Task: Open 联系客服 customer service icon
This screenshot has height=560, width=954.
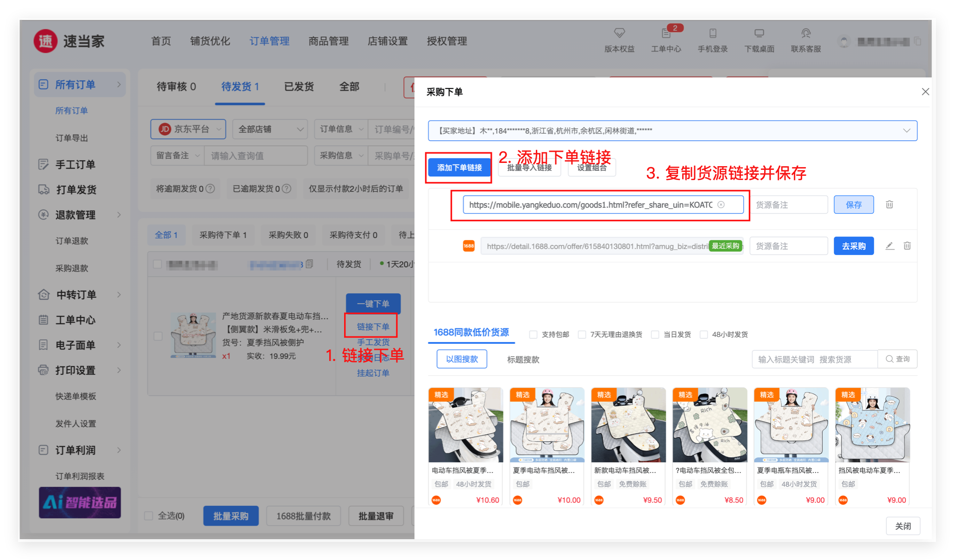Action: click(806, 34)
